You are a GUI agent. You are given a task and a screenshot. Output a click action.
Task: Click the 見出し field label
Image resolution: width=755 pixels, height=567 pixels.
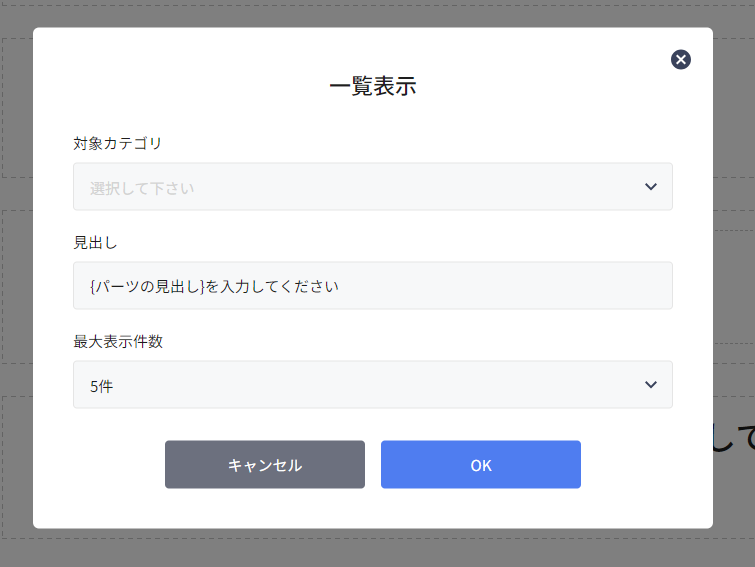(96, 242)
